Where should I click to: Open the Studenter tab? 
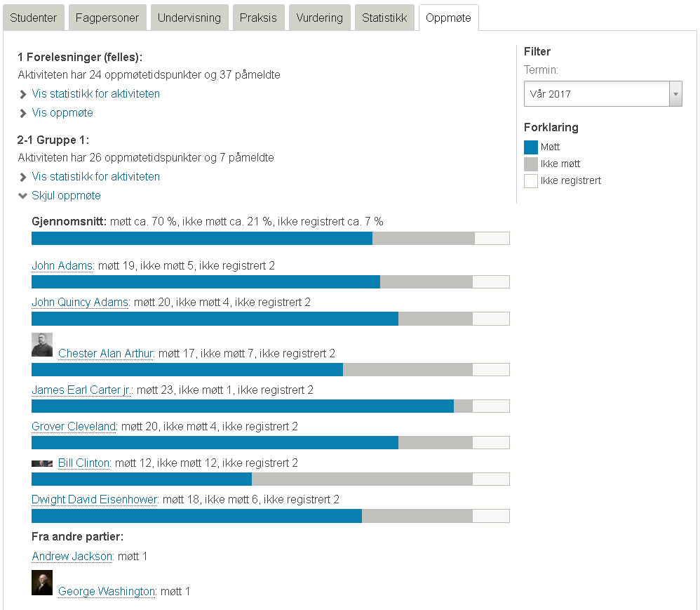click(34, 18)
